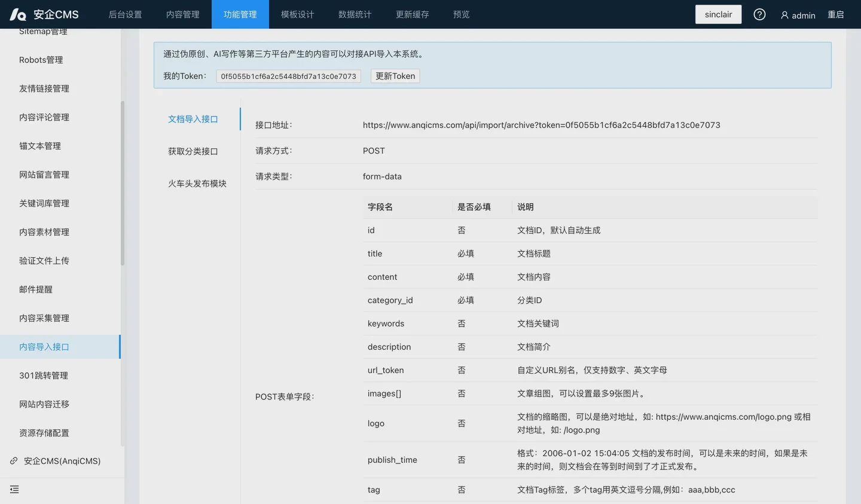Screen dimensions: 861x504
Task: Open Robots管理 from the sidebar
Action: coord(40,60)
